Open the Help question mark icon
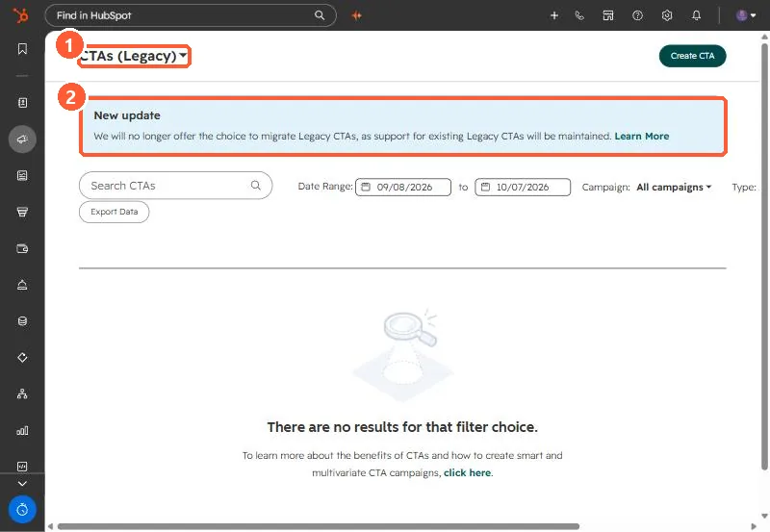The height and width of the screenshot is (532, 770). pos(637,15)
